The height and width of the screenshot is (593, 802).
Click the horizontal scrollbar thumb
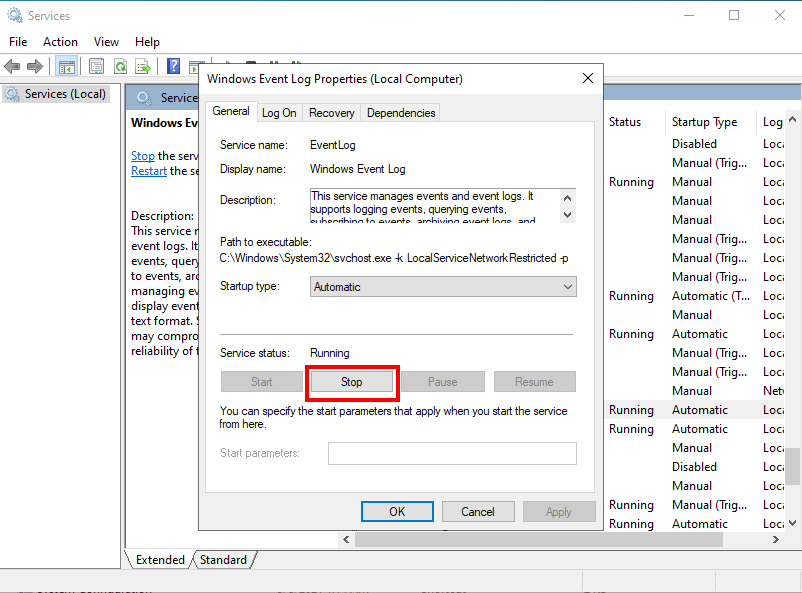[539, 539]
